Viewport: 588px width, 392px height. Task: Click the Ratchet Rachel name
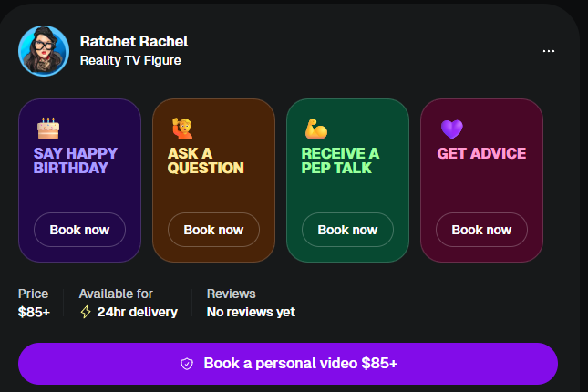tap(134, 41)
